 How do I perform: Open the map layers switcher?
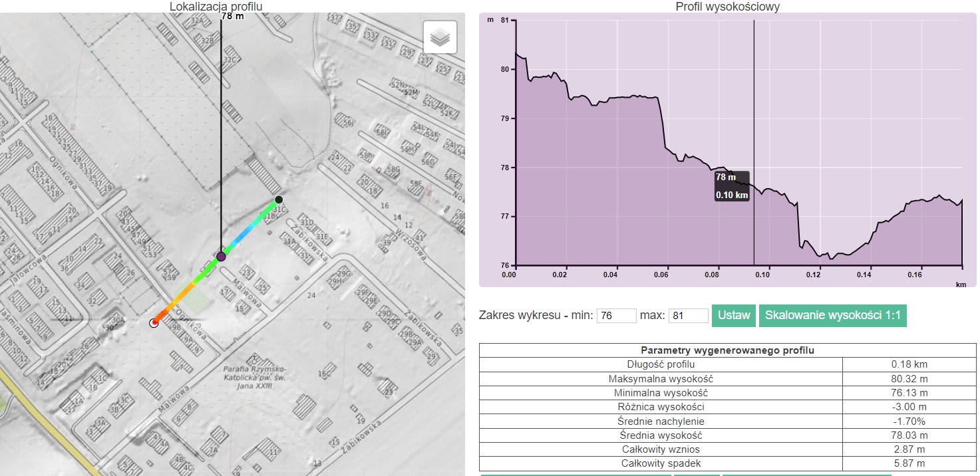pos(440,37)
